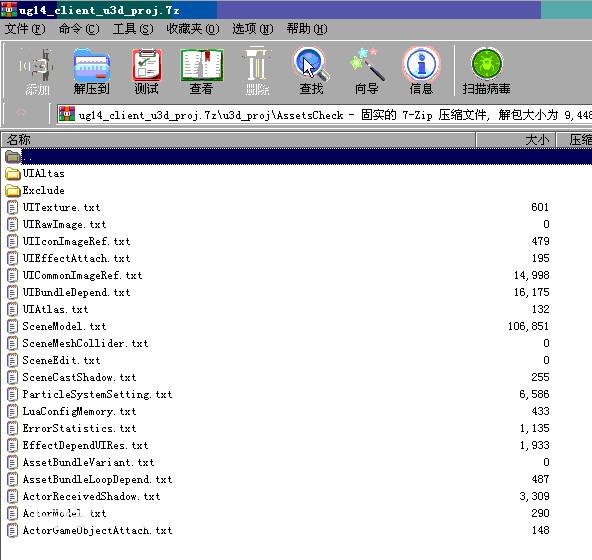
Task: Click the archive path address field
Action: [x=324, y=114]
